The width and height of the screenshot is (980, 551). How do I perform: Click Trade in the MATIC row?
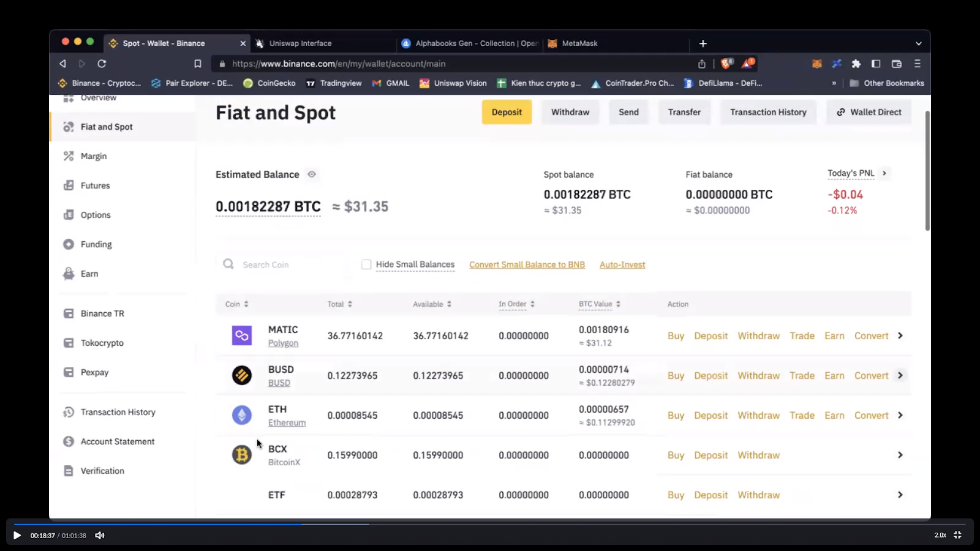coord(802,335)
